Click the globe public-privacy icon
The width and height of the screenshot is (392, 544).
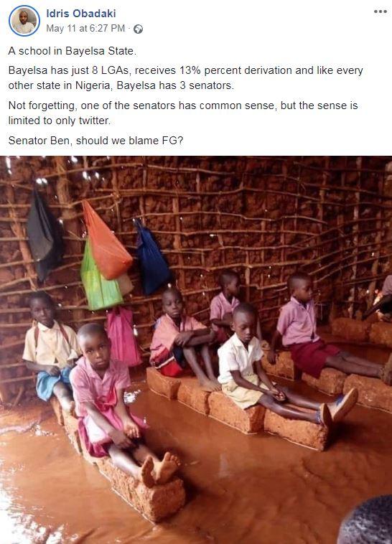point(138,29)
